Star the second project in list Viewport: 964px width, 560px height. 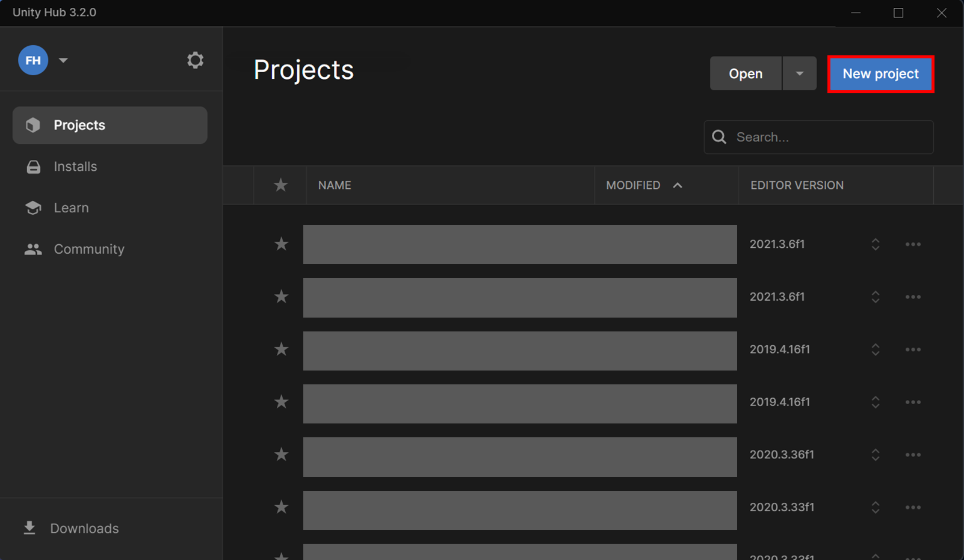(281, 297)
